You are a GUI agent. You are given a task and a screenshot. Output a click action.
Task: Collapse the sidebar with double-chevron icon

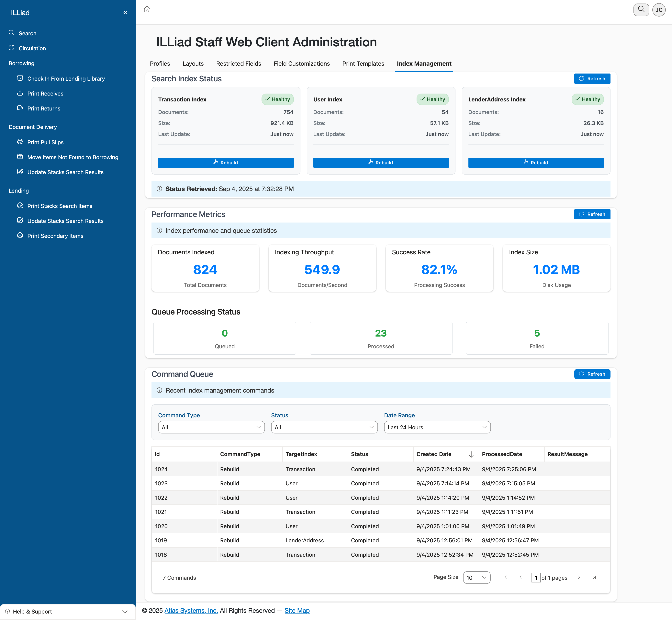coord(125,13)
